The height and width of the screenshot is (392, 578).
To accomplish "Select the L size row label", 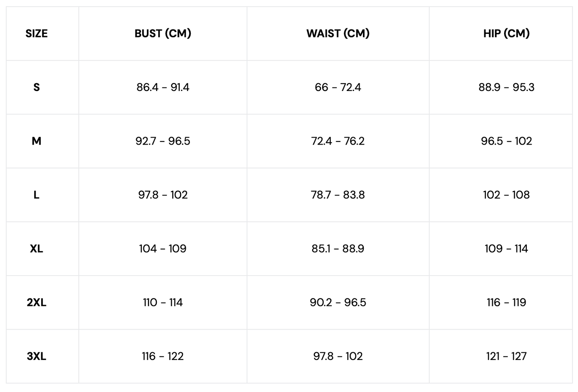I will click(x=37, y=195).
